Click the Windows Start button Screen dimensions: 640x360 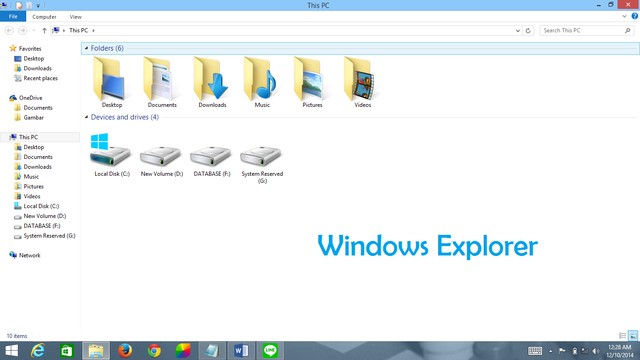pos(11,351)
